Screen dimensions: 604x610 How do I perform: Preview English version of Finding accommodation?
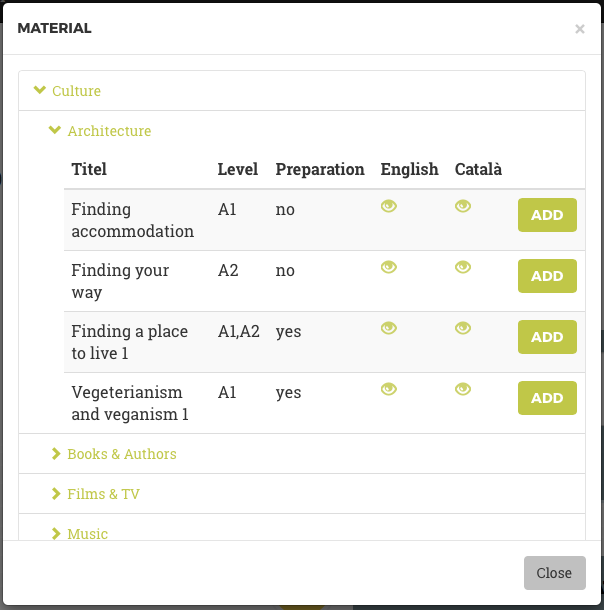389,206
